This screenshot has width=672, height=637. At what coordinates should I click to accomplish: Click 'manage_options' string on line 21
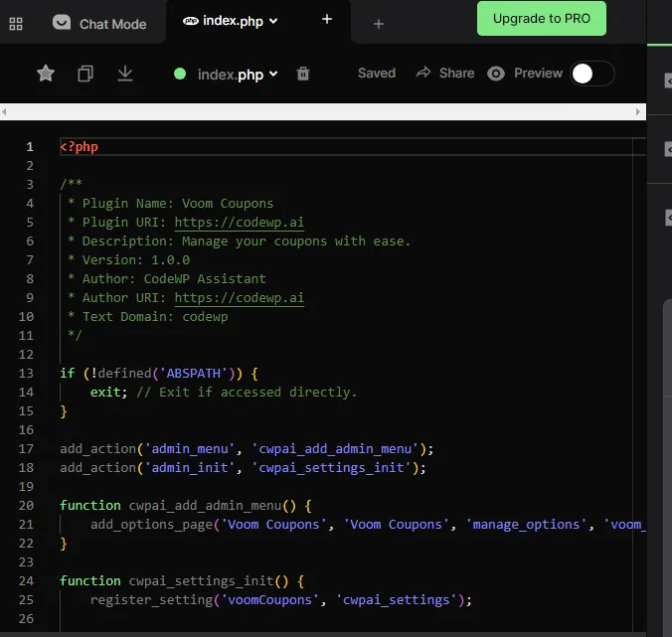point(526,524)
